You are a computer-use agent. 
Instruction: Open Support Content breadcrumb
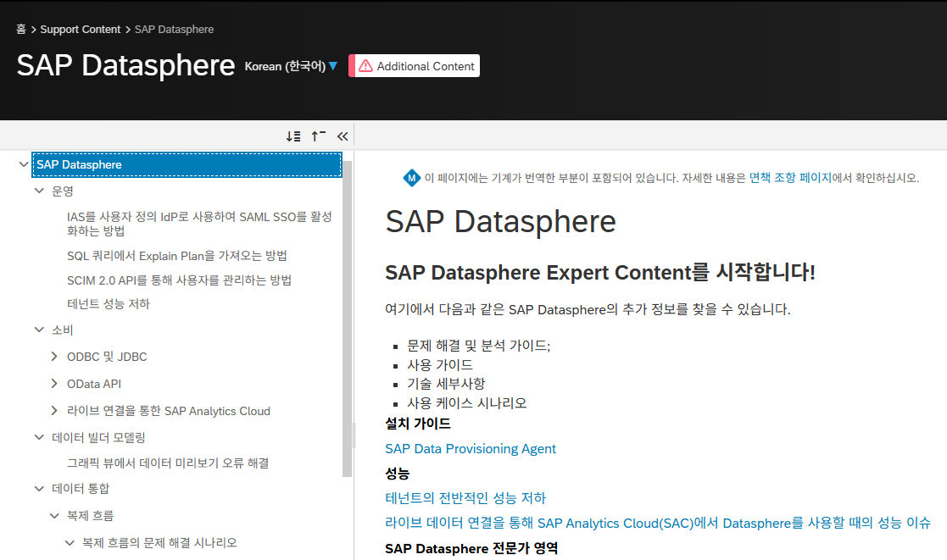pos(81,29)
